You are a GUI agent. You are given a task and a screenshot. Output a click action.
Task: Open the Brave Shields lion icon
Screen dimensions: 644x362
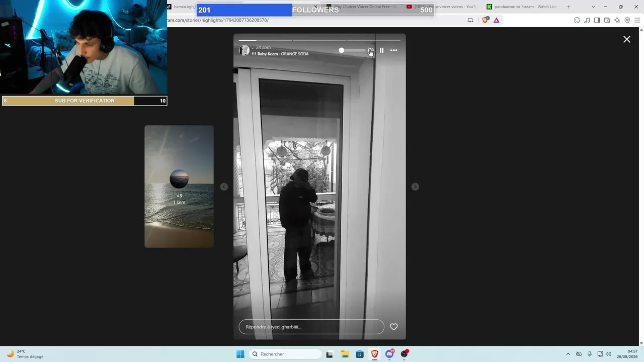(x=485, y=20)
